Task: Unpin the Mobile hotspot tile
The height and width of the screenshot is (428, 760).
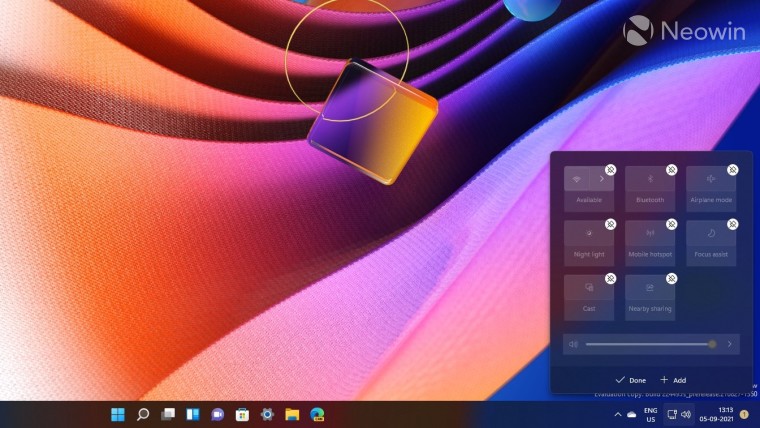Action: [x=671, y=224]
